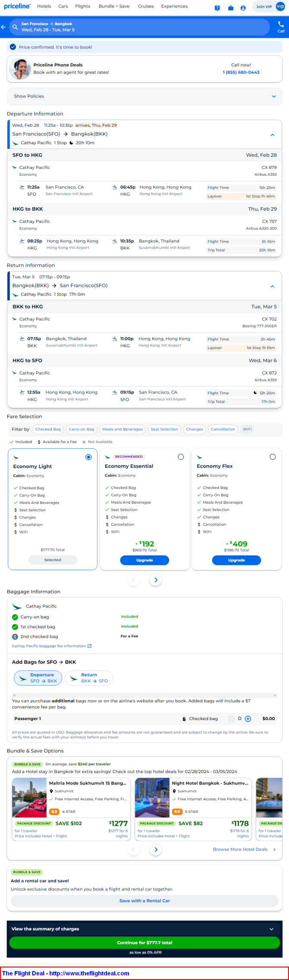This screenshot has height=980, width=289.
Task: Go back using the left arrow
Action: click(x=3, y=27)
